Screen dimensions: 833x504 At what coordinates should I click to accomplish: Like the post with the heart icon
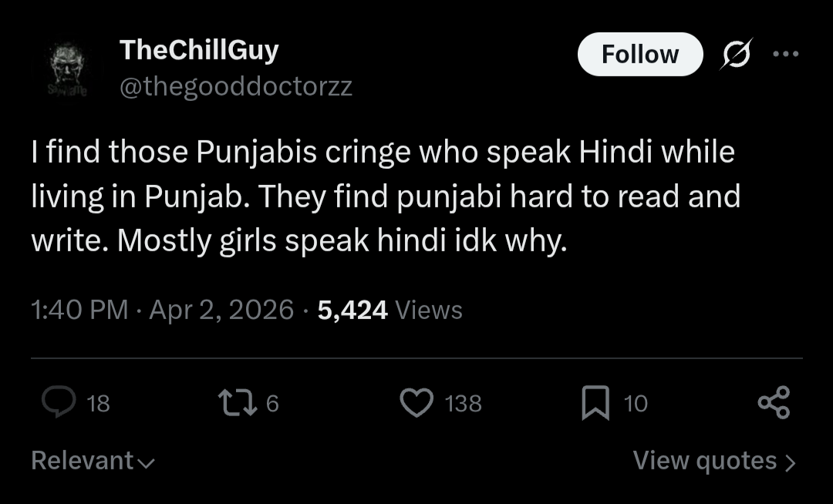tap(417, 403)
